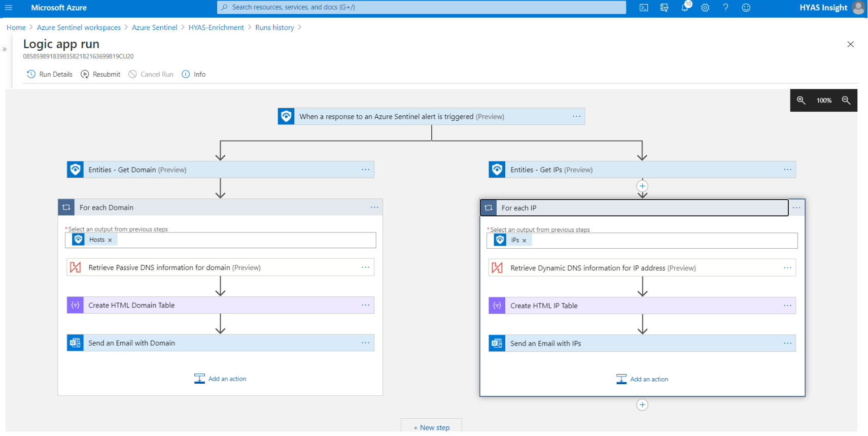This screenshot has width=868, height=436.
Task: Open the Sentinel alert trigger step
Action: pyautogui.click(x=431, y=116)
